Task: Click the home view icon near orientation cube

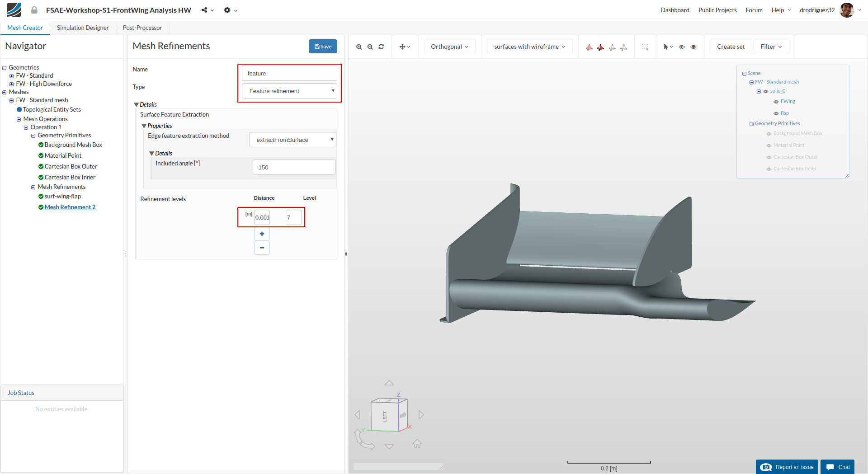Action: [417, 444]
